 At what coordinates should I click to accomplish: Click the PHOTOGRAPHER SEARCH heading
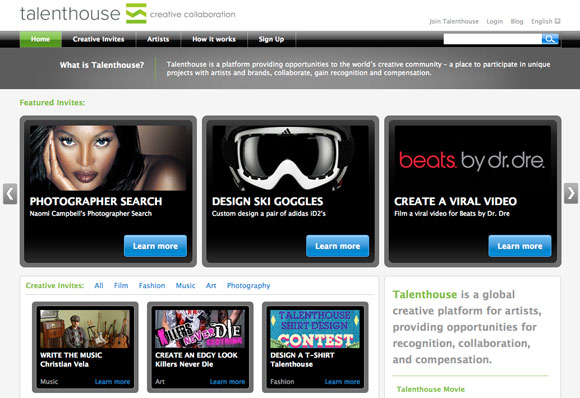coord(96,201)
